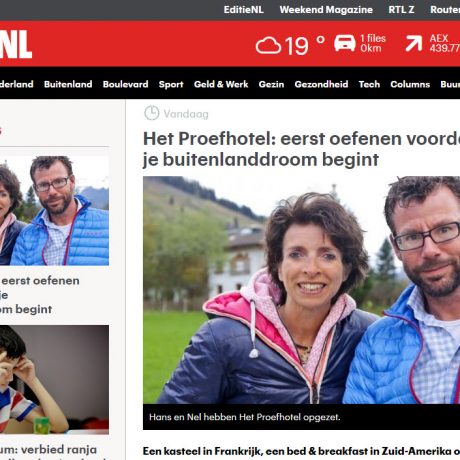The width and height of the screenshot is (460, 460).
Task: Select Sport in the navigation bar
Action: click(171, 84)
